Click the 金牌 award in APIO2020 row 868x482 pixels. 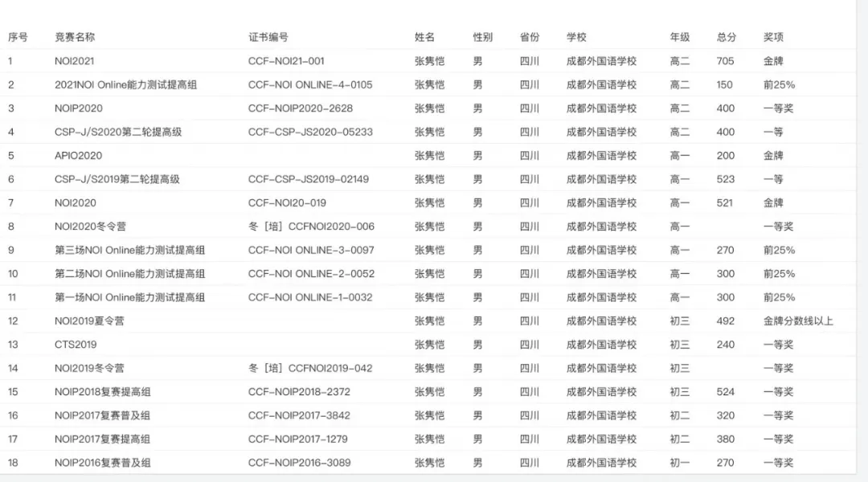(773, 156)
